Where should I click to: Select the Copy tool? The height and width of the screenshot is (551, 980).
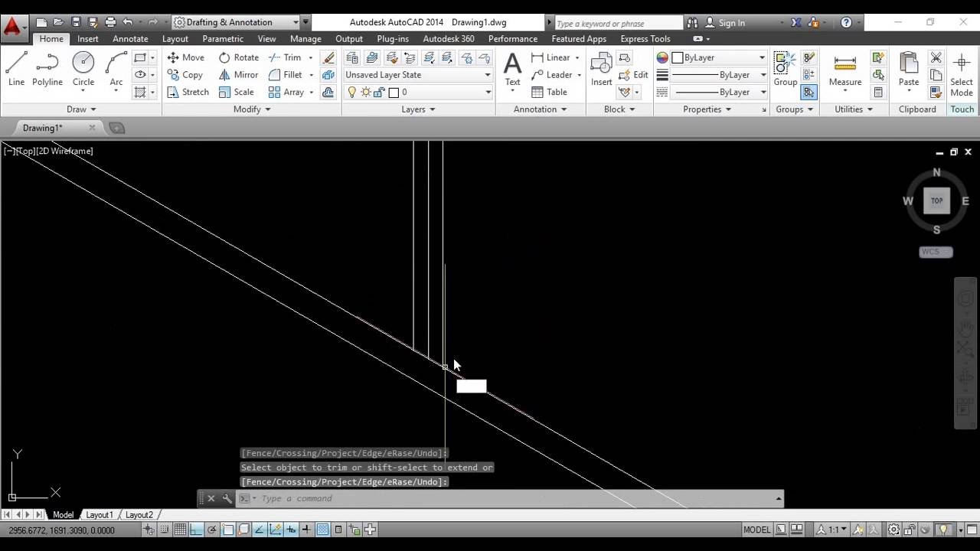click(x=185, y=75)
